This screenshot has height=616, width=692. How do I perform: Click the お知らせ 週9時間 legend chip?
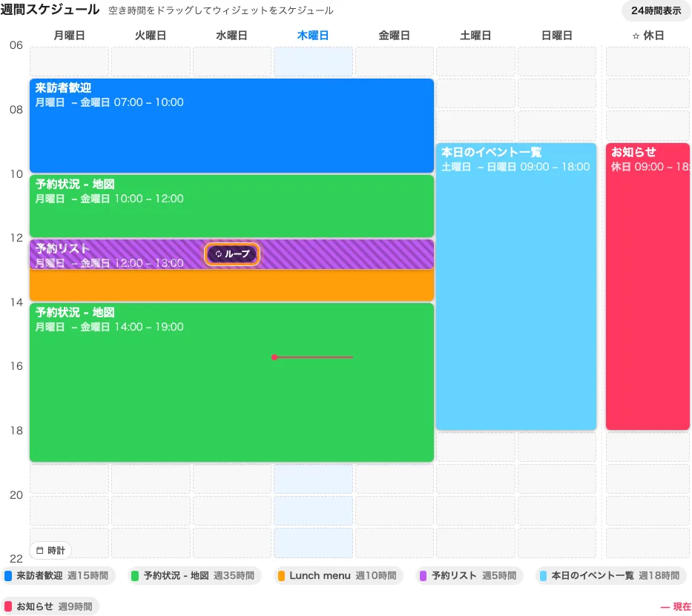(x=50, y=607)
